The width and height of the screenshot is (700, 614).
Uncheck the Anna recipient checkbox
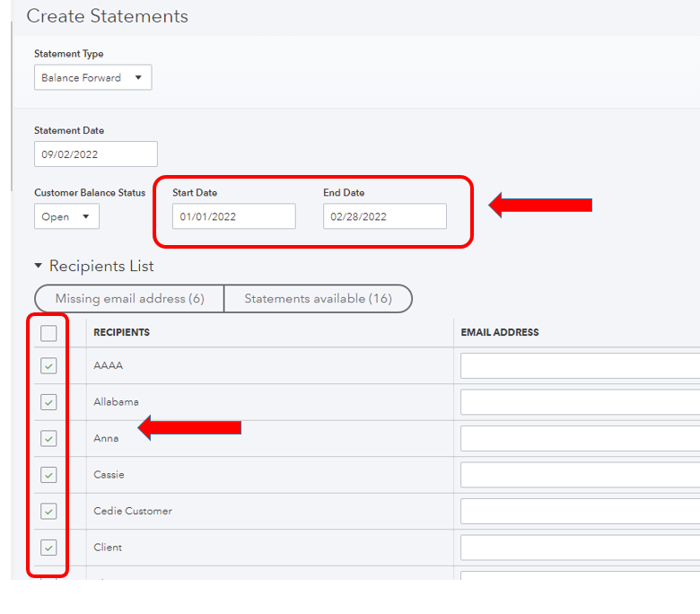tap(48, 439)
